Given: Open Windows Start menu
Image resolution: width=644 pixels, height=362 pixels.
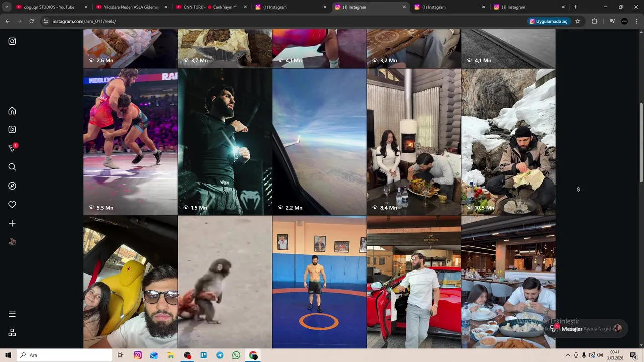Looking at the screenshot, I should coord(8,355).
